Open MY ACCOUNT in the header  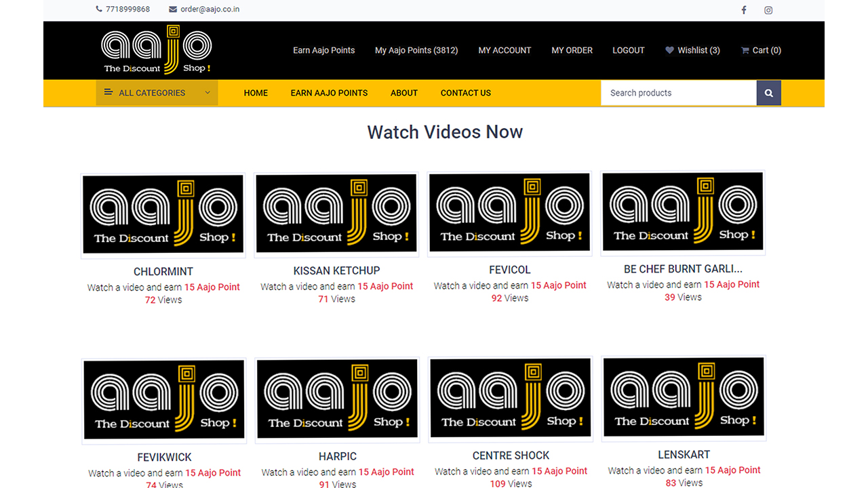pos(505,50)
